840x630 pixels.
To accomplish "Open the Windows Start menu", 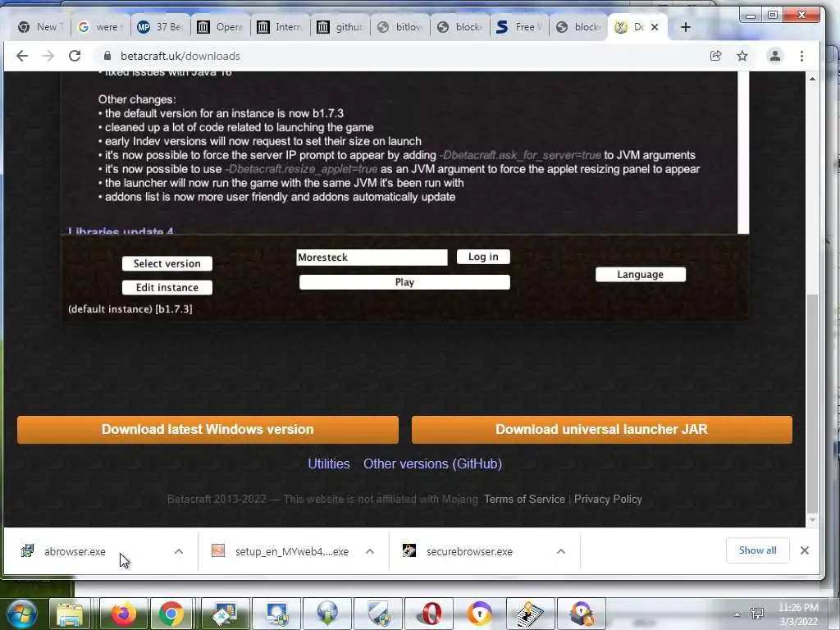I will point(22,614).
